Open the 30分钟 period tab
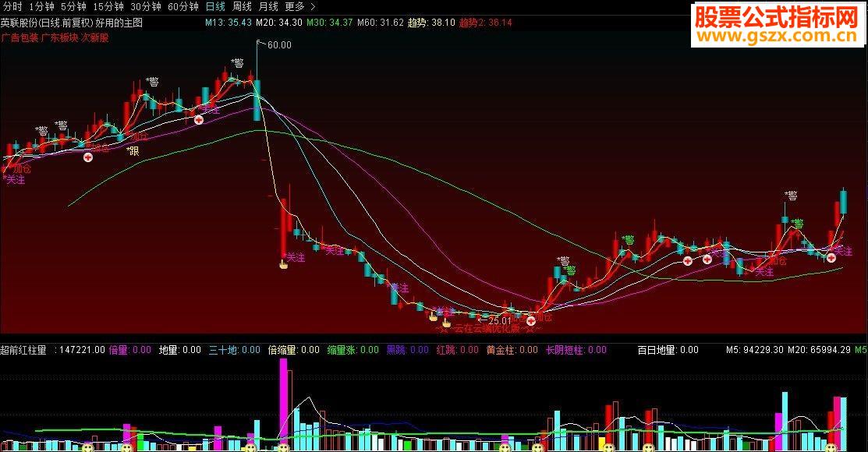Image resolution: width=868 pixels, height=452 pixels. pyautogui.click(x=146, y=7)
